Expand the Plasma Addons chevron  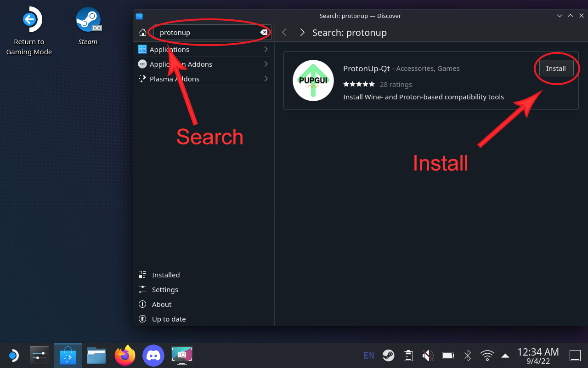tap(266, 79)
